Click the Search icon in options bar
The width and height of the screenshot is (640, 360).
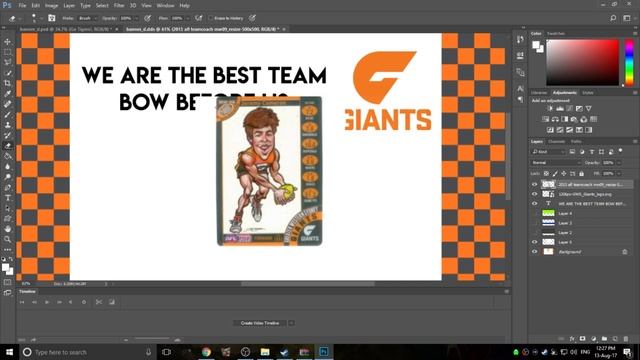click(x=613, y=18)
